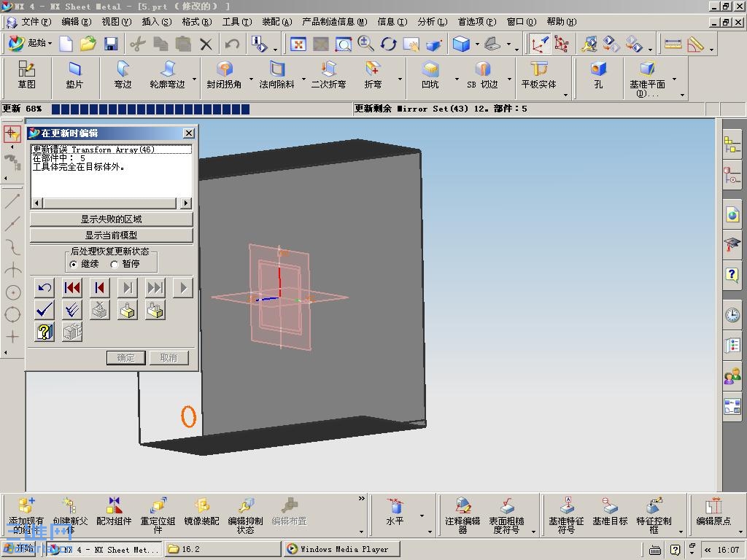This screenshot has height=560, width=747.
Task: Open the 16.2 folder taskbar button
Action: coord(222,549)
